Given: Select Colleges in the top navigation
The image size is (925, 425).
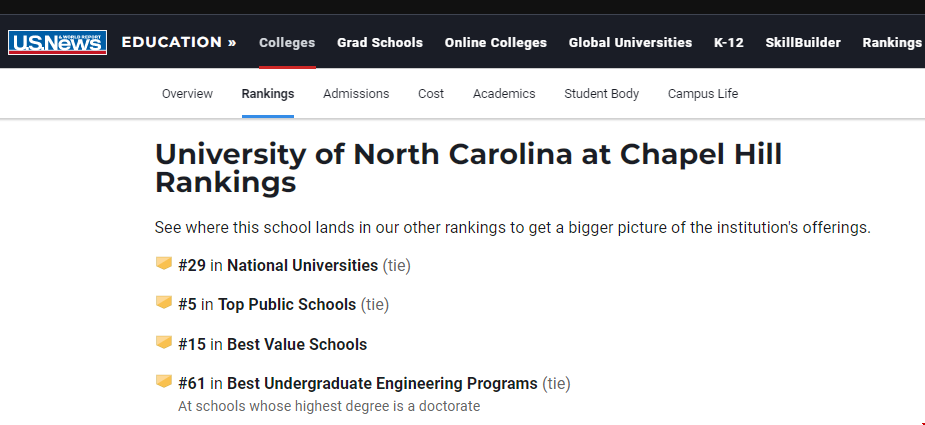Looking at the screenshot, I should click(287, 42).
